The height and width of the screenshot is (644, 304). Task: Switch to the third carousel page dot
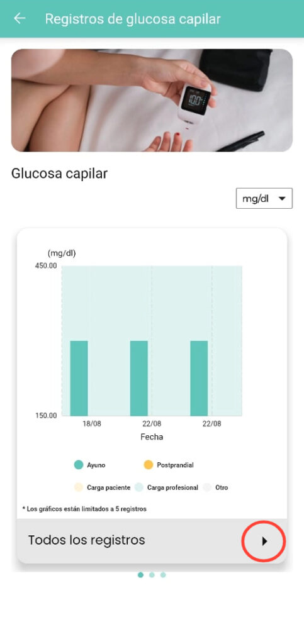pos(162,575)
